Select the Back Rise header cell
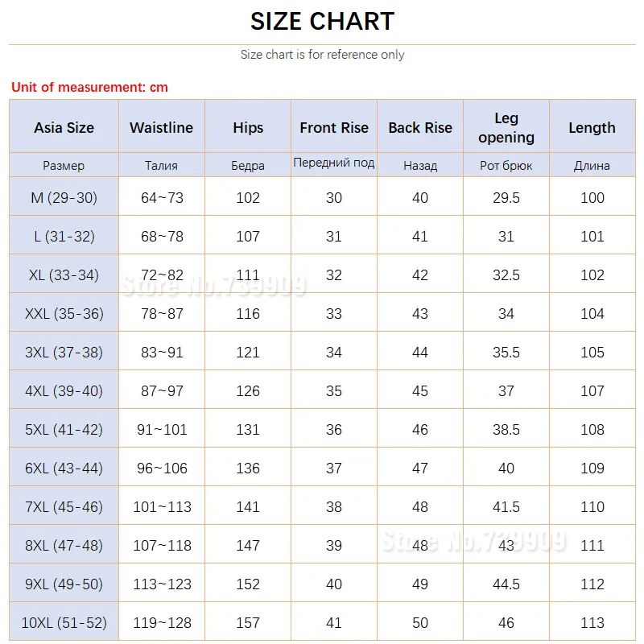The width and height of the screenshot is (644, 644). pos(420,127)
